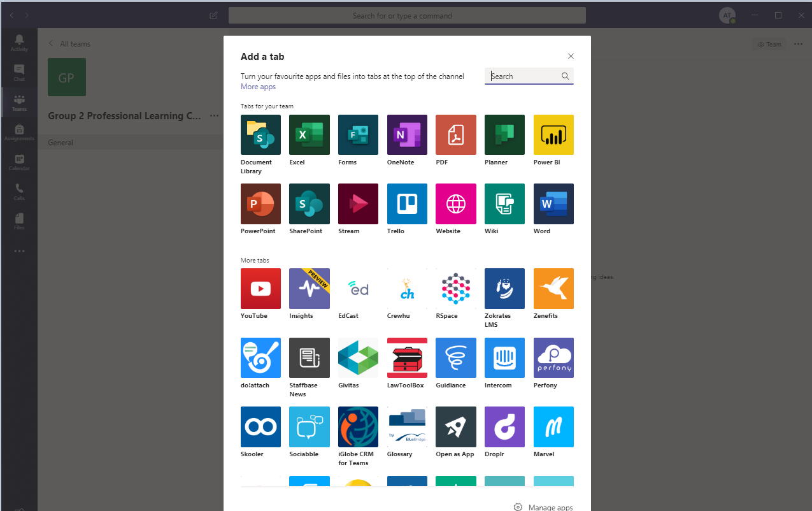Viewport: 812px width, 511px height.
Task: Select the Zenefits app tile
Action: pos(553,289)
